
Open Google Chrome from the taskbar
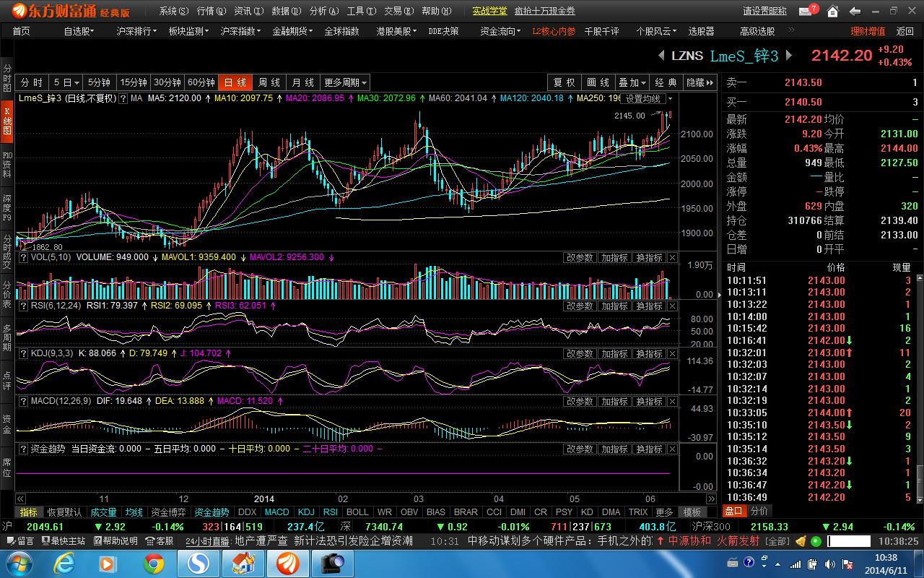(x=154, y=563)
